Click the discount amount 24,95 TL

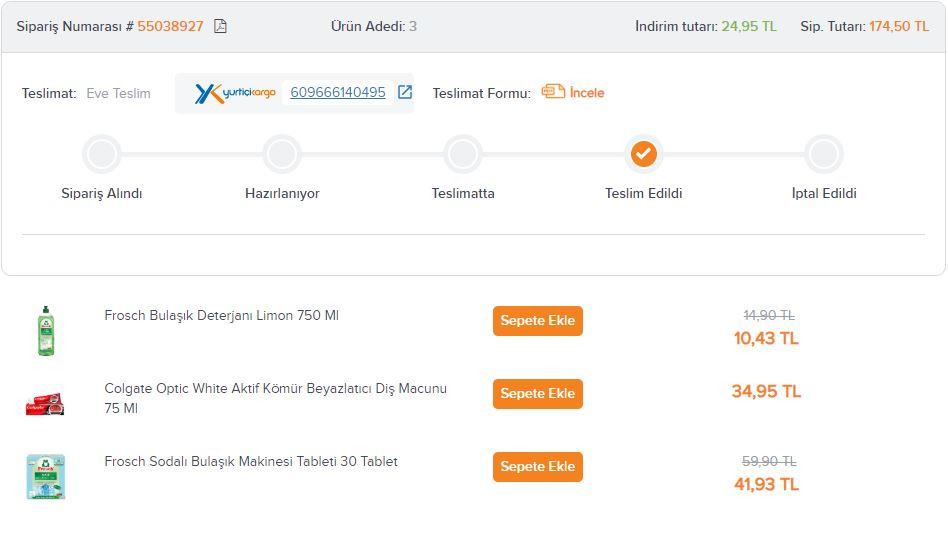click(x=748, y=26)
